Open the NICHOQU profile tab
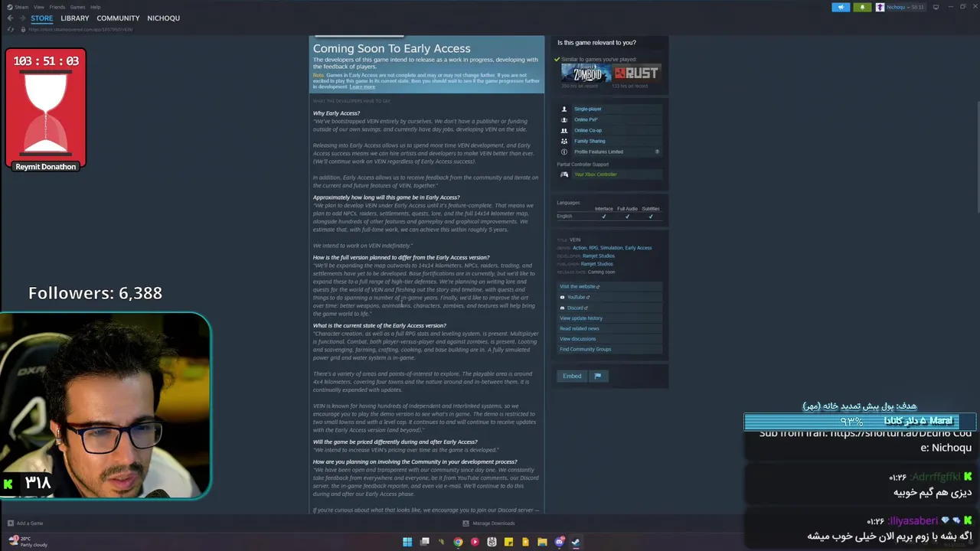 (163, 18)
